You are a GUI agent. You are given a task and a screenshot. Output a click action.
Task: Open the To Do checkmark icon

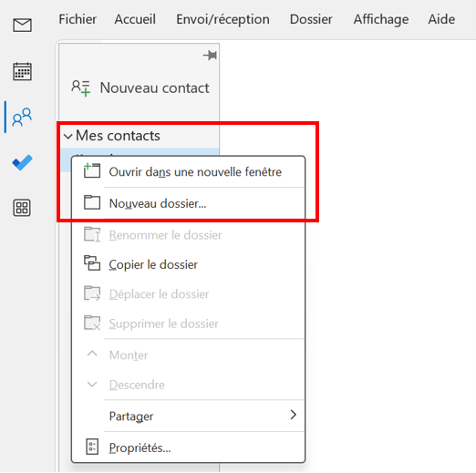[22, 162]
